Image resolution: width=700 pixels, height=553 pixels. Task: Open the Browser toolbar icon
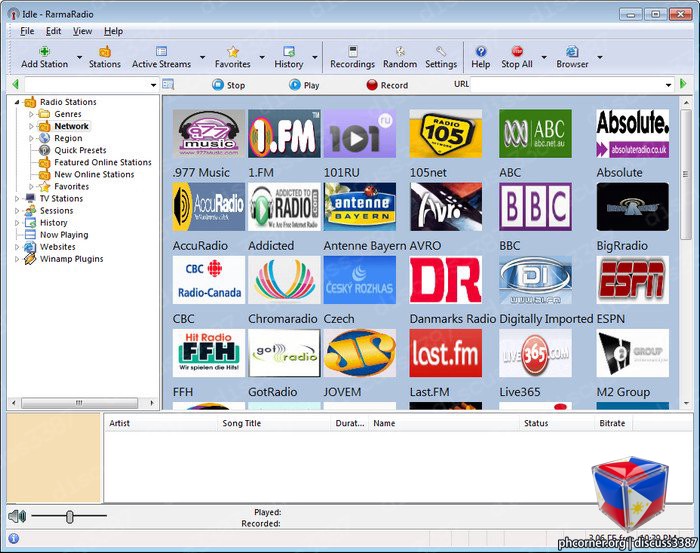(572, 52)
